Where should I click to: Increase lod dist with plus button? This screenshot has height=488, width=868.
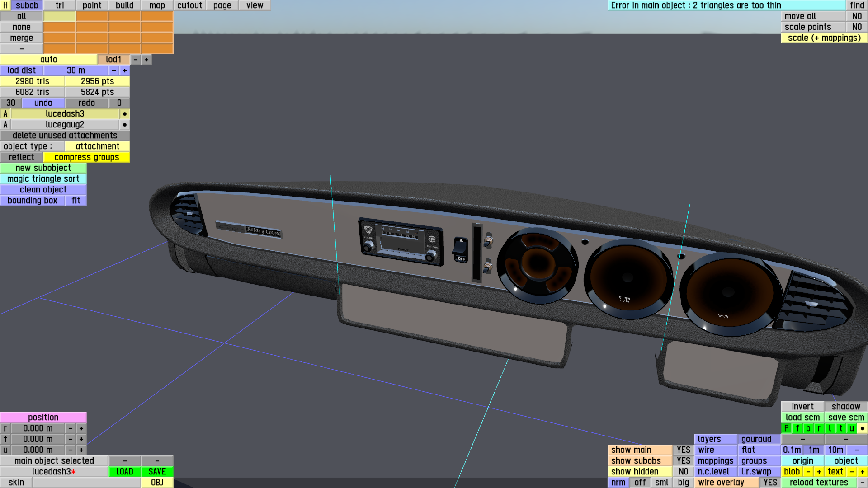click(x=125, y=70)
